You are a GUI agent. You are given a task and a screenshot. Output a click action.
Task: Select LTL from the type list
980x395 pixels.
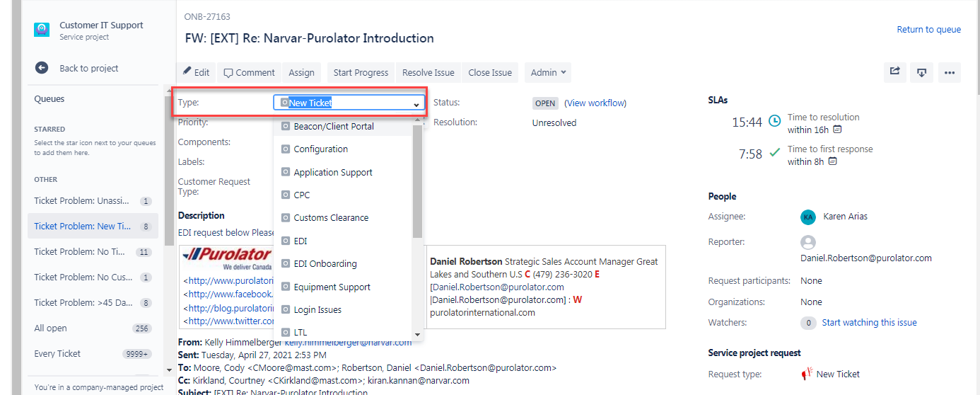tap(342, 332)
